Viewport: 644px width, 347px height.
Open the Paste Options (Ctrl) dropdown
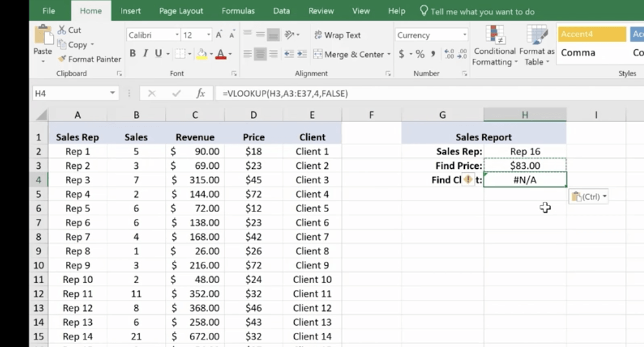coord(588,197)
